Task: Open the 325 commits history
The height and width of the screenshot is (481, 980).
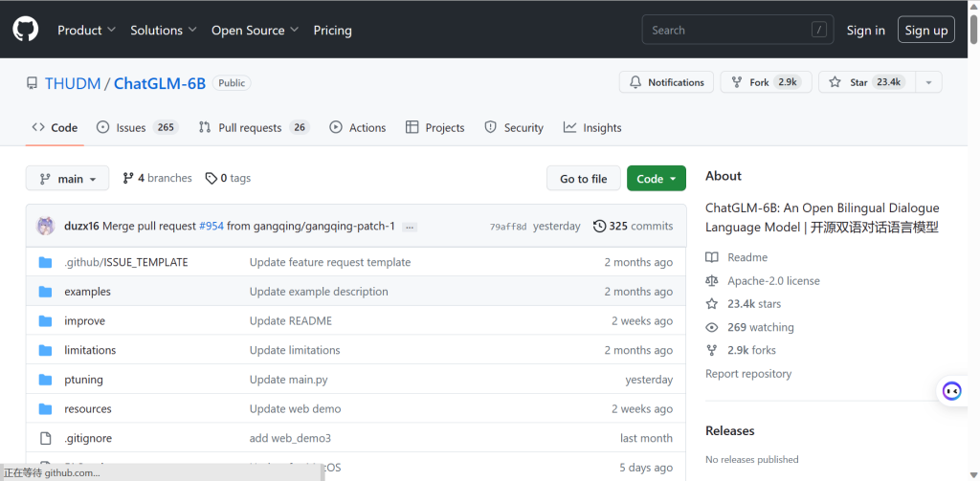Action: point(634,227)
